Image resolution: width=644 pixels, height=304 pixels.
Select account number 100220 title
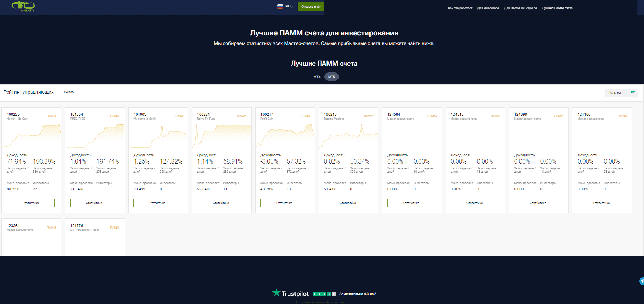pyautogui.click(x=13, y=114)
